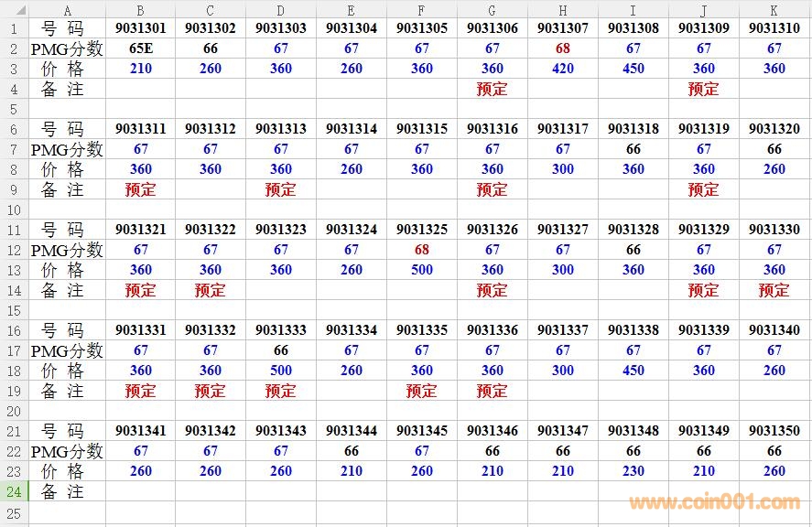The height and width of the screenshot is (527, 812).
Task: Click the 备注 label in row 24
Action: [x=63, y=491]
